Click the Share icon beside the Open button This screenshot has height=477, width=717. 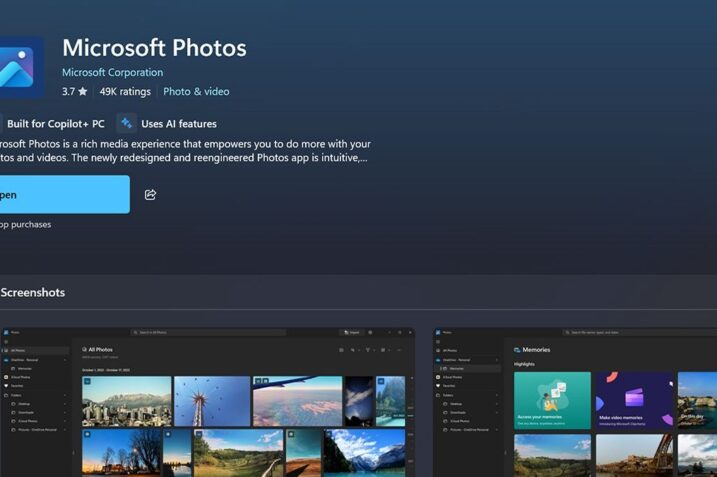pyautogui.click(x=150, y=195)
